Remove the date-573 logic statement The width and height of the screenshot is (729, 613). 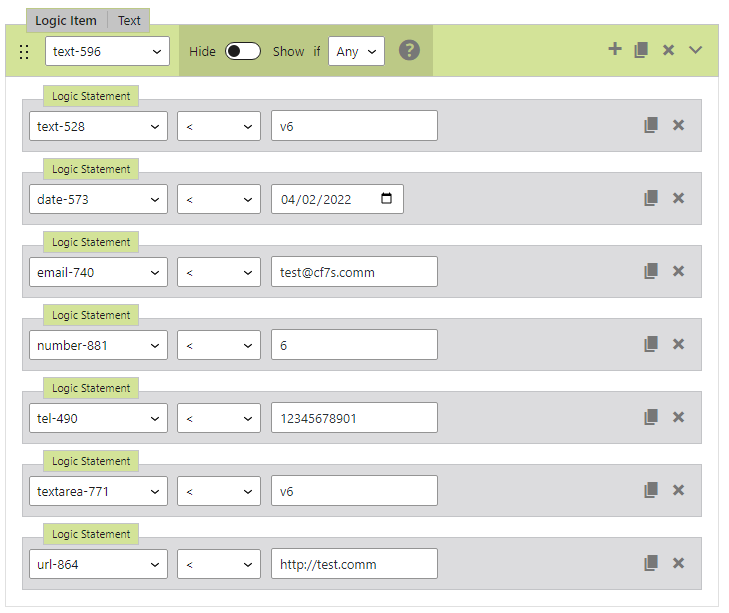click(678, 198)
